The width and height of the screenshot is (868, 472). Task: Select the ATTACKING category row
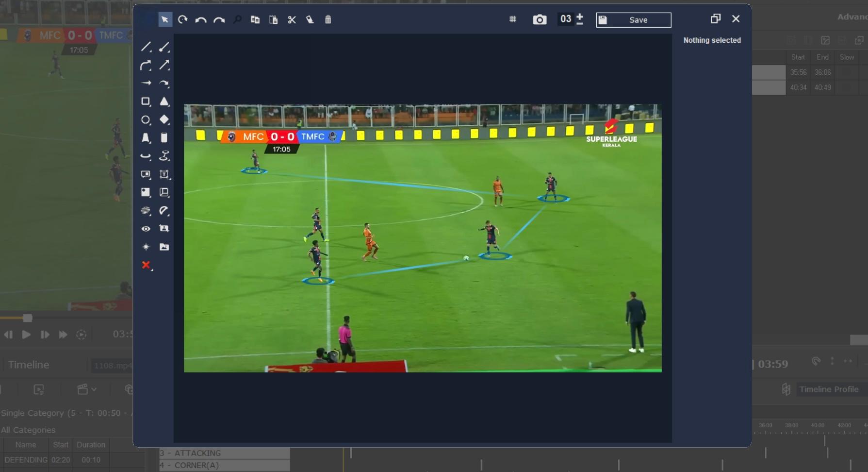[225, 453]
